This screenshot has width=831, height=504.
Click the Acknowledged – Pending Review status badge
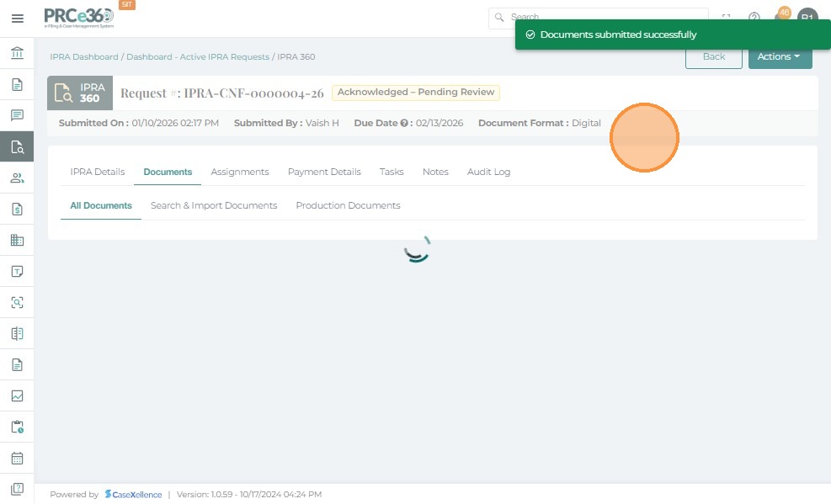(x=416, y=92)
